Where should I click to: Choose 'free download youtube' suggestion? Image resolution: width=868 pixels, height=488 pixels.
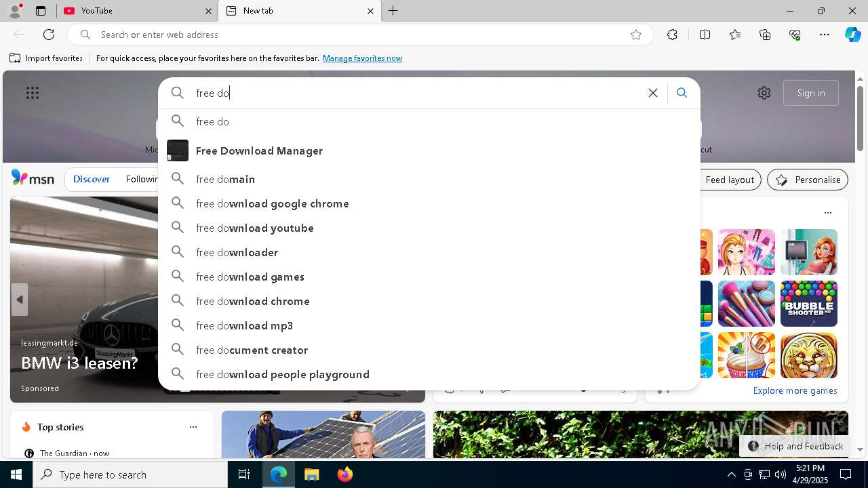(x=429, y=228)
